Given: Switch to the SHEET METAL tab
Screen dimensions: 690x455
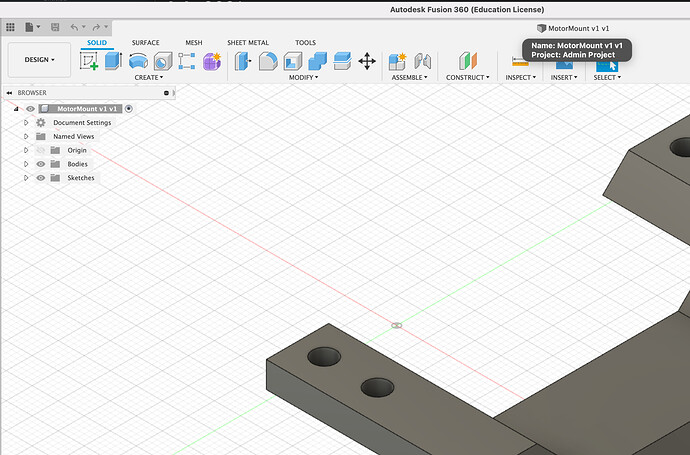Looking at the screenshot, I should click(x=248, y=43).
